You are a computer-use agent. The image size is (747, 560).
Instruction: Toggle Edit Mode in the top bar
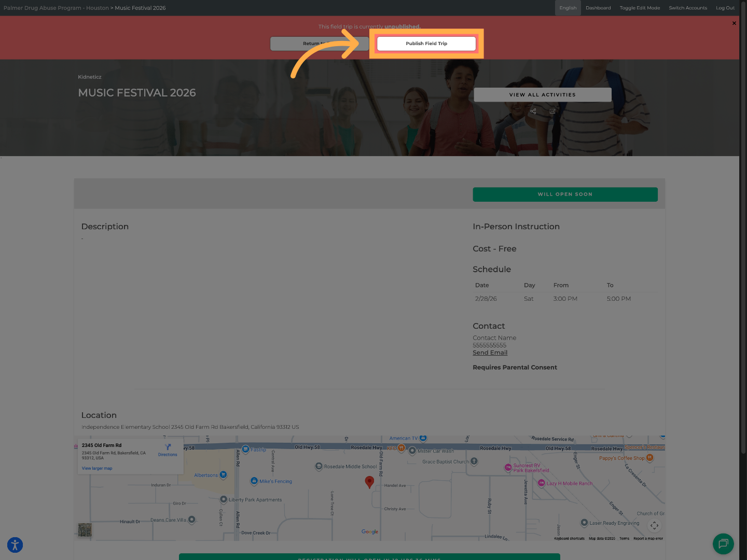click(640, 8)
